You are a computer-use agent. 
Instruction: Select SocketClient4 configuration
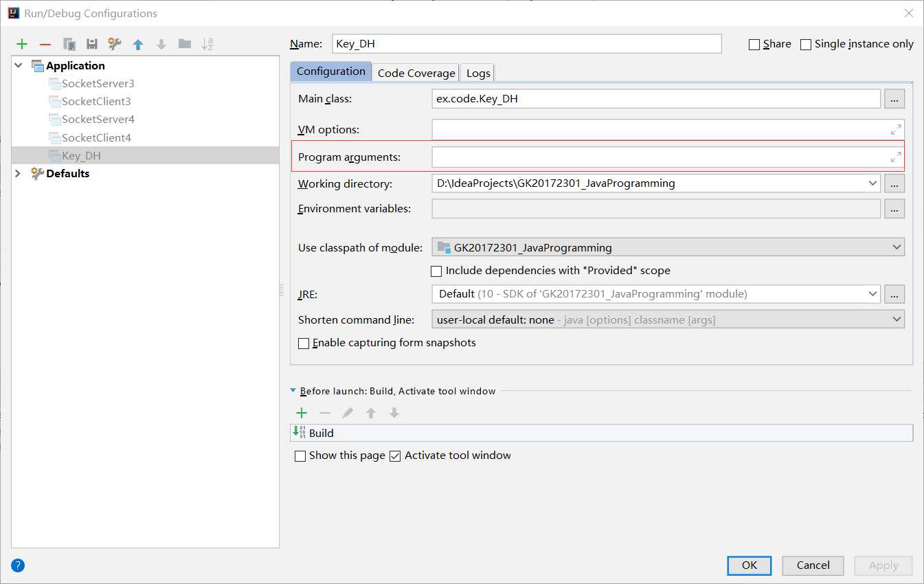coord(96,138)
